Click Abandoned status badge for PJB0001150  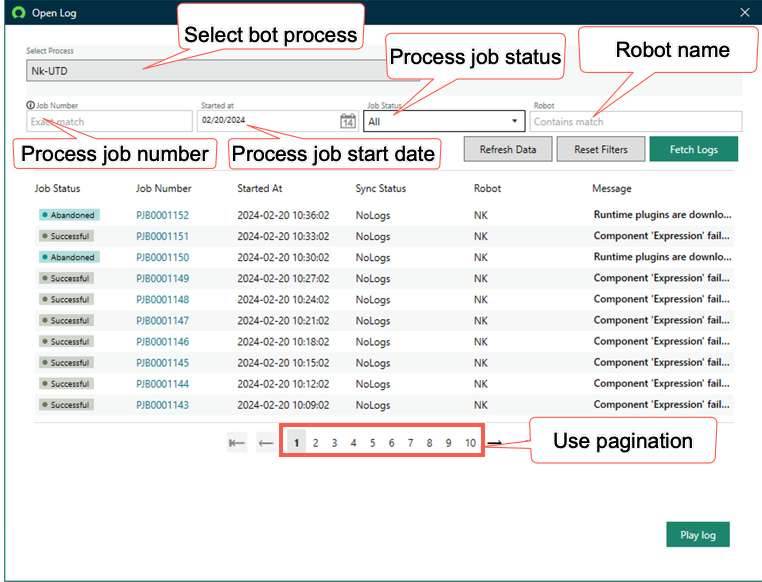(x=69, y=257)
